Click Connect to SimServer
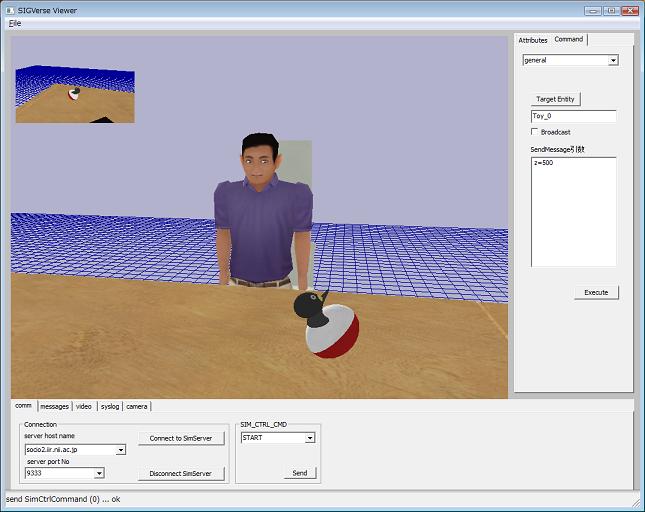 181,438
